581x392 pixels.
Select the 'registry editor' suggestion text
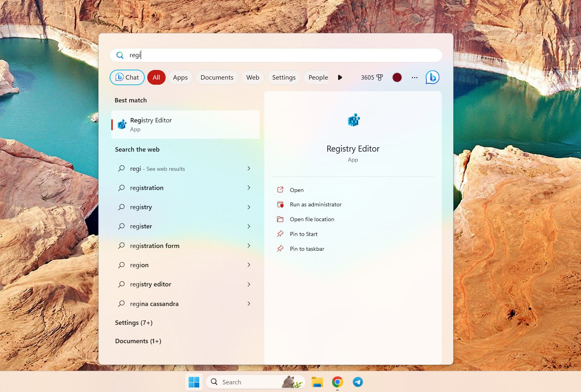click(150, 284)
